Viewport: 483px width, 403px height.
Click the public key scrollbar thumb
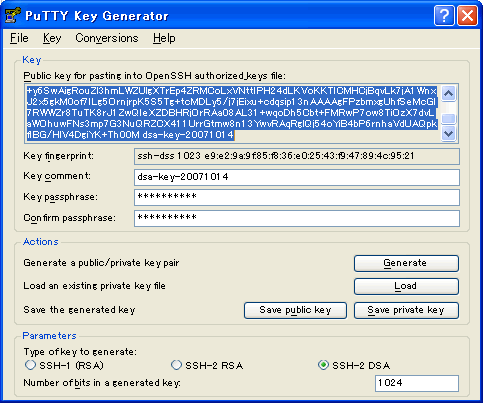[x=449, y=119]
